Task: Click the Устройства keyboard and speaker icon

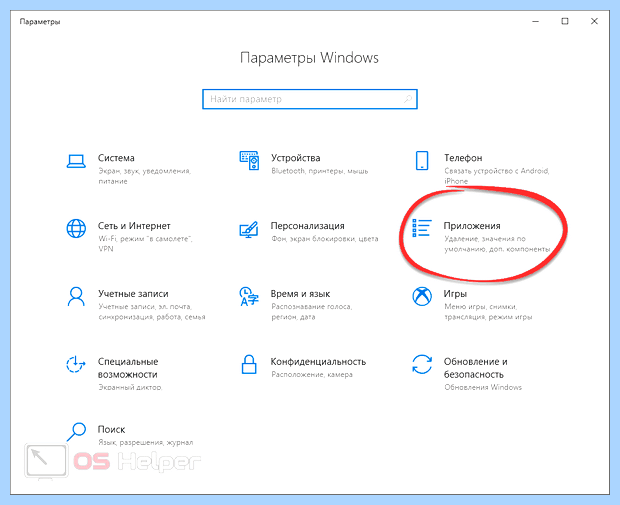Action: [x=249, y=161]
